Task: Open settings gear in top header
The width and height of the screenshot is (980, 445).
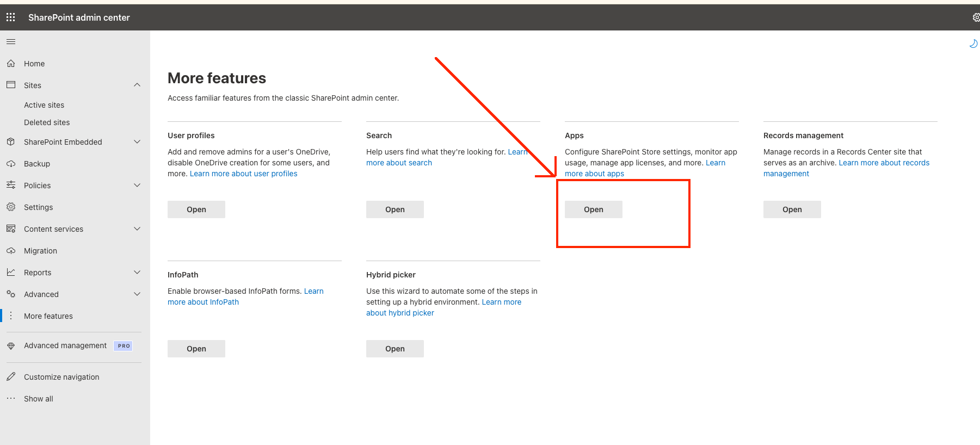Action: [976, 17]
